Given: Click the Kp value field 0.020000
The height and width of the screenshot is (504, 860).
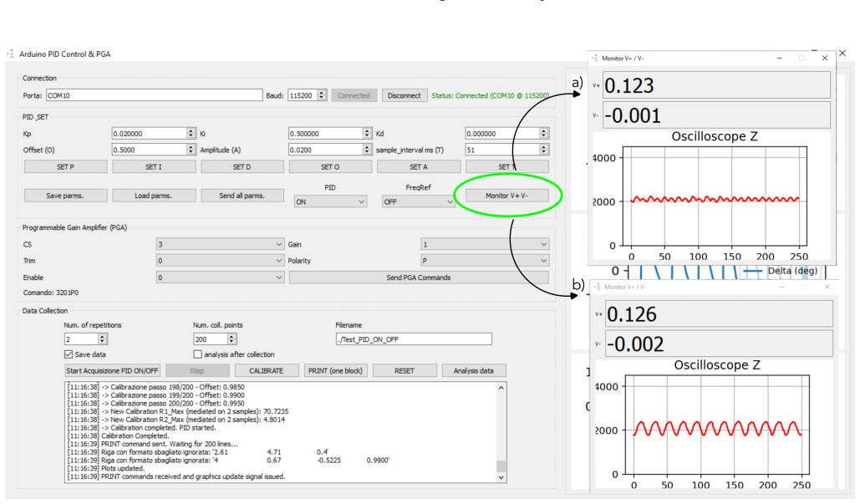Looking at the screenshot, I should pos(149,133).
